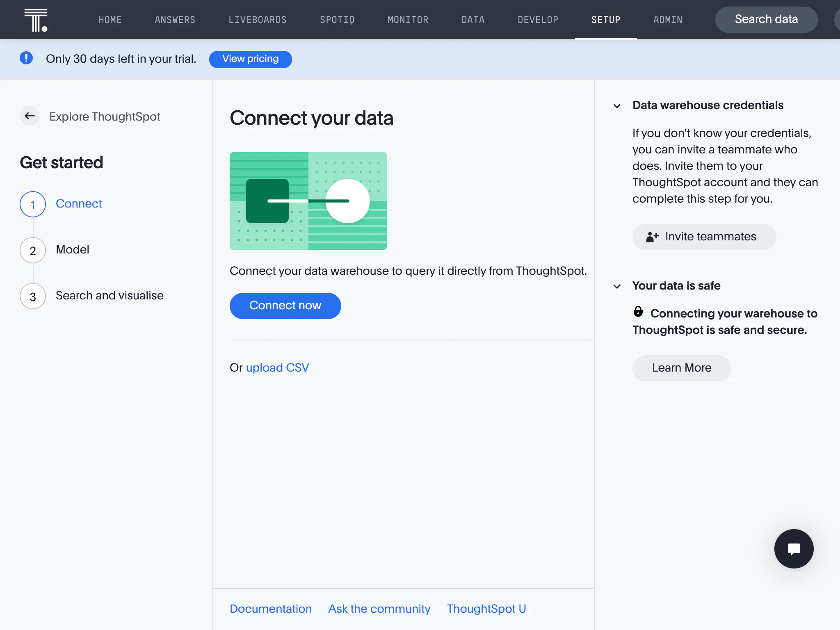The image size is (840, 630).
Task: Click the lock icon in safety section
Action: tap(638, 312)
